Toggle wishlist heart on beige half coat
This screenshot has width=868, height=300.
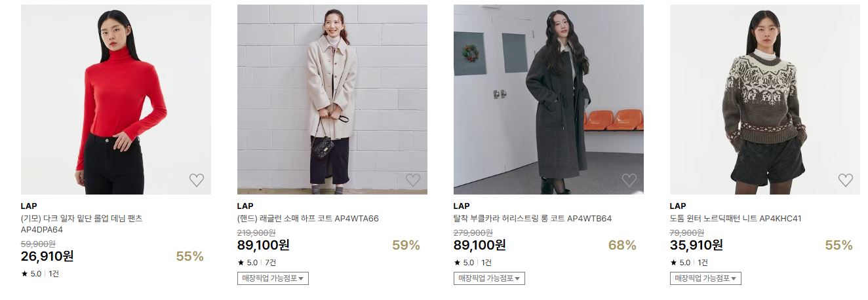[x=413, y=180]
